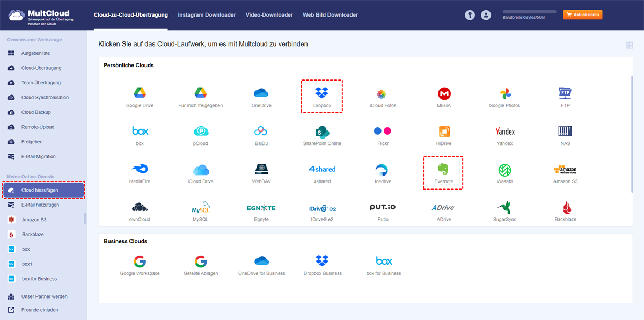Viewport: 644px width, 320px height.
Task: Switch to the Instagram Downloader tab
Action: coord(207,14)
